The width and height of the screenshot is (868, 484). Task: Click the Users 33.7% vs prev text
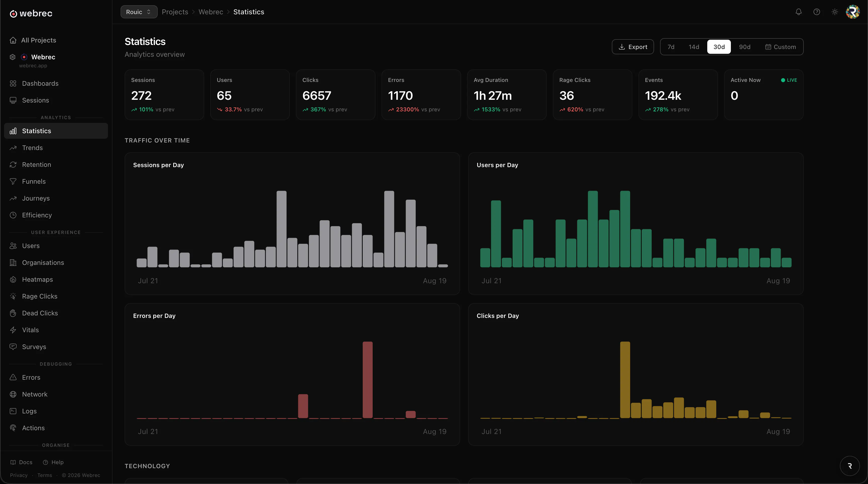click(x=240, y=110)
